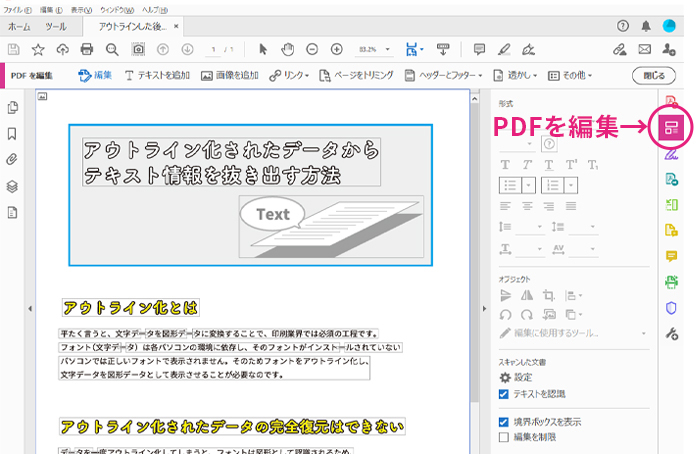Click the share with people icon
The image size is (700, 454).
(669, 49)
